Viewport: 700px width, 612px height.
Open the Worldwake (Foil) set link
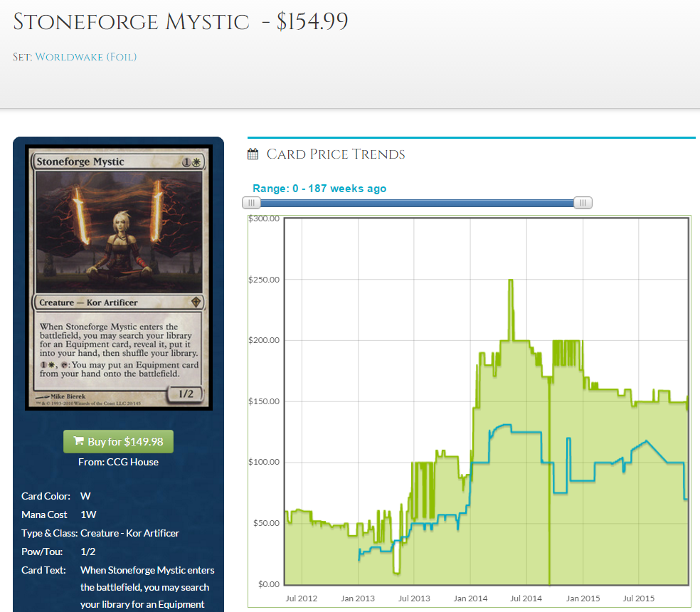click(x=85, y=57)
